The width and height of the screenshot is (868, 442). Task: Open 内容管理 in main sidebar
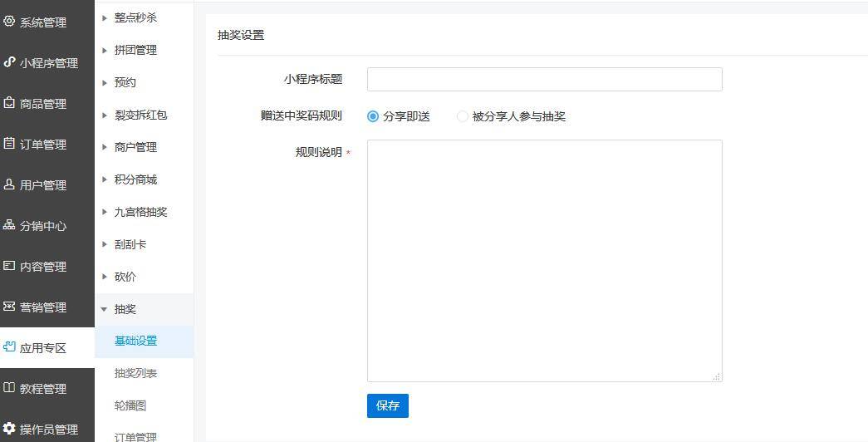47,267
